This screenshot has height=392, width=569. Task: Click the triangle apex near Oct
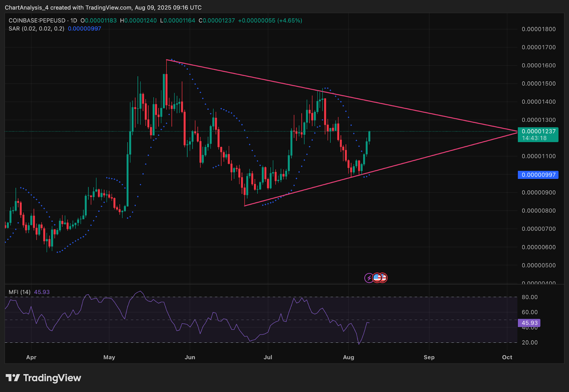pos(517,132)
